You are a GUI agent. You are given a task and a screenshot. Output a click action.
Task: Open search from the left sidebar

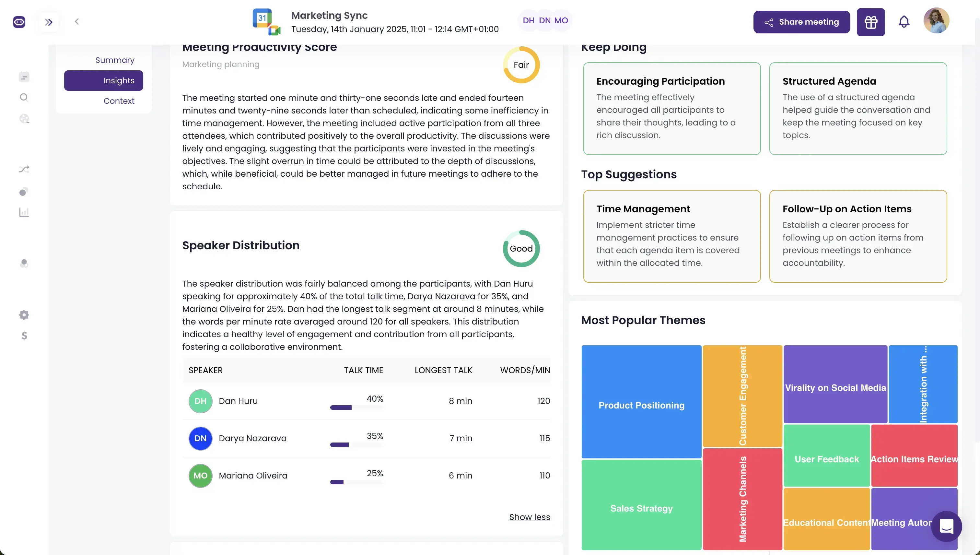[x=24, y=98]
